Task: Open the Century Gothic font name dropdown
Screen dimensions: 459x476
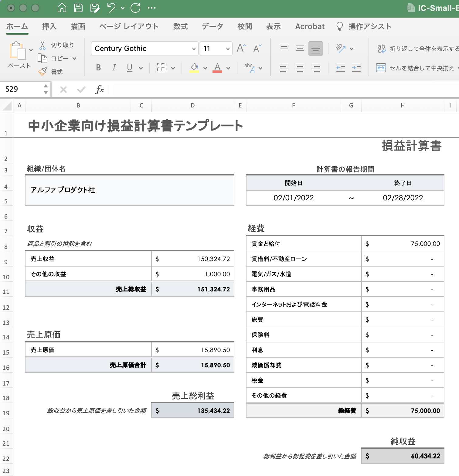Action: (x=194, y=49)
